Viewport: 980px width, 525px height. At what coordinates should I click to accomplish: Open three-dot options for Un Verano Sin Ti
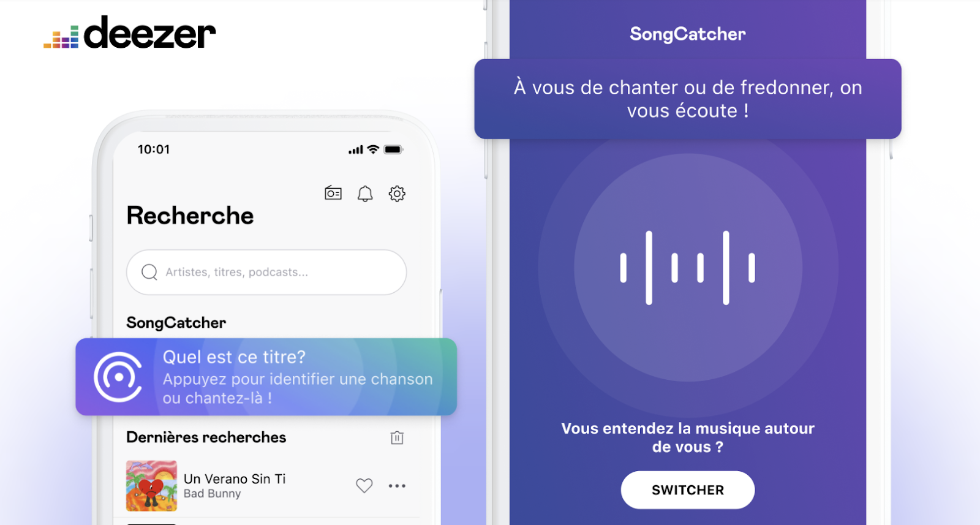(397, 486)
